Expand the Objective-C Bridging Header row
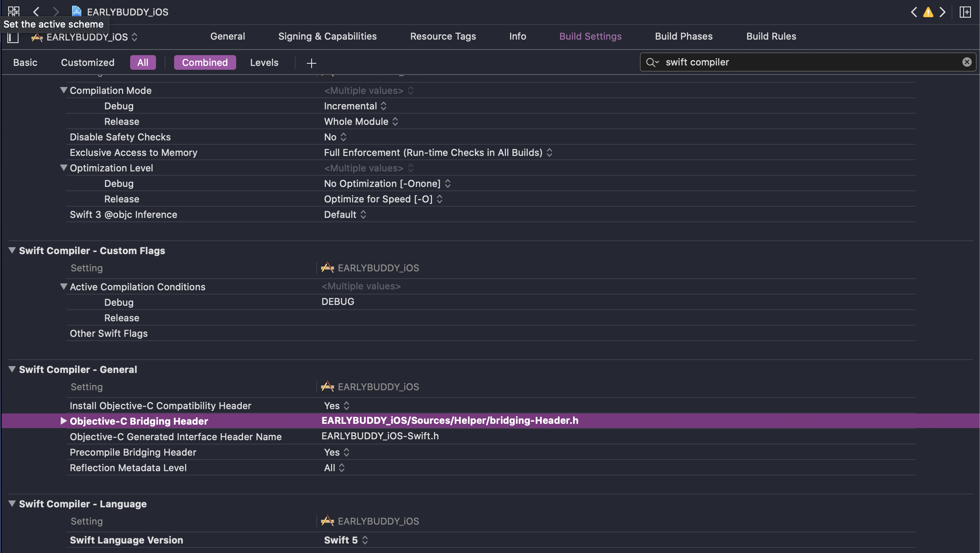 click(63, 421)
